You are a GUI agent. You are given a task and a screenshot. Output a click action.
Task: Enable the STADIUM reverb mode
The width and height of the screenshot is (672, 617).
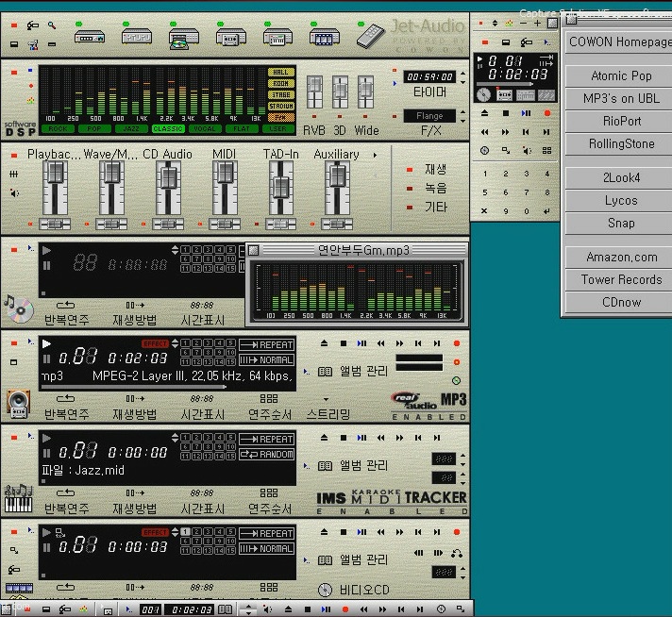tap(281, 106)
